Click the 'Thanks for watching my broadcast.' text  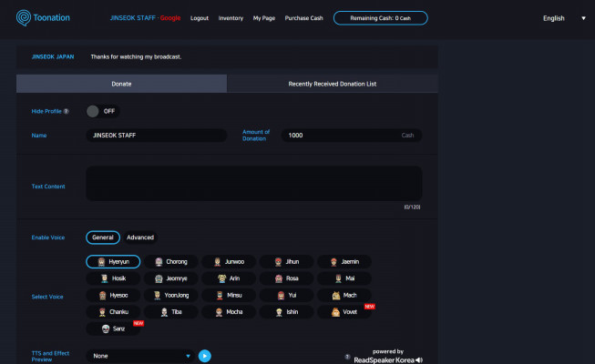136,56
